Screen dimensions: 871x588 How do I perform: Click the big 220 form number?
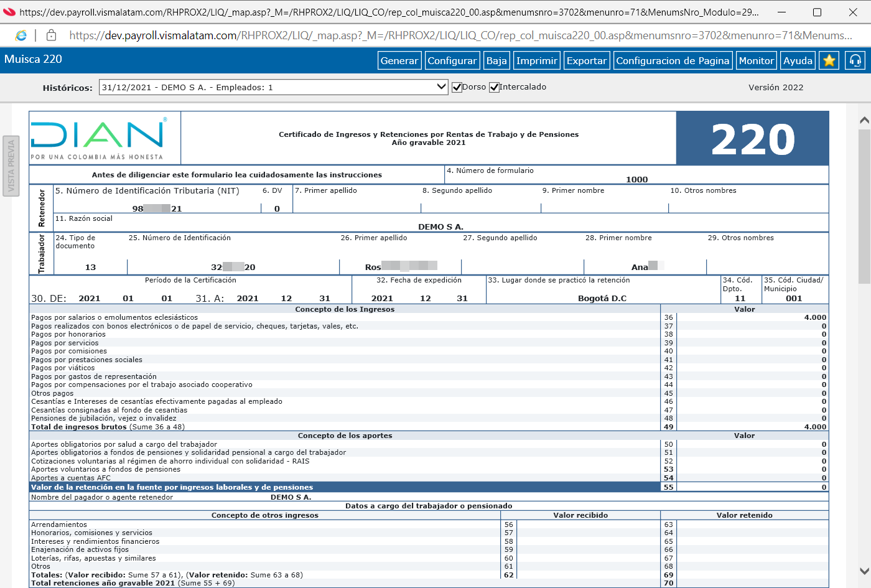pyautogui.click(x=753, y=139)
